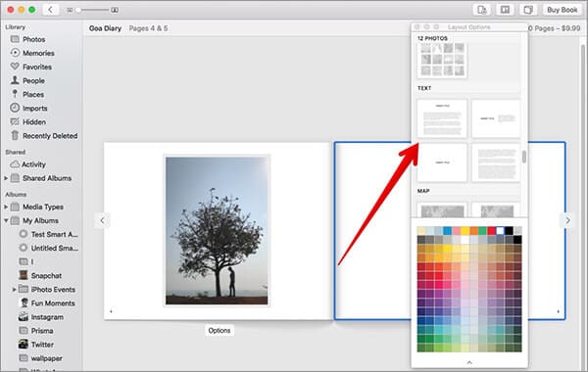Pick the orange swatch in top color row

tap(474, 230)
